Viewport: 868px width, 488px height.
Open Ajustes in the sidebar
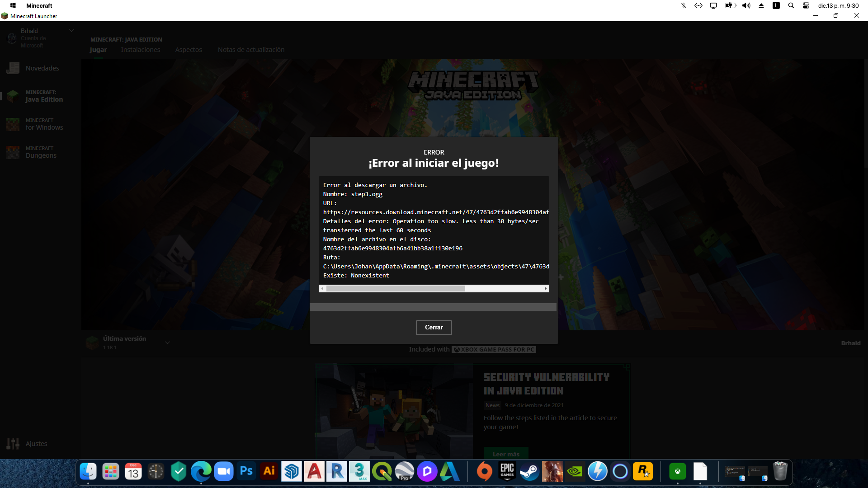tap(36, 444)
